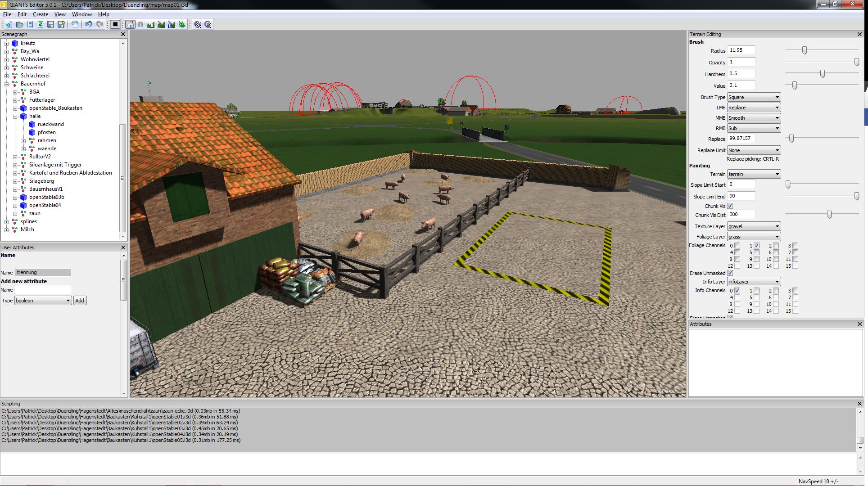Select the Schlachterei tree item

tap(35, 76)
